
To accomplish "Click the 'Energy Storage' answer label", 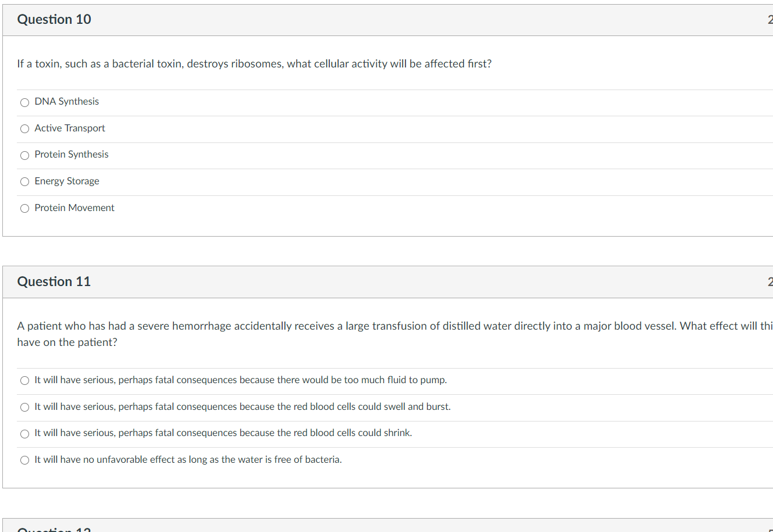I will 67,181.
